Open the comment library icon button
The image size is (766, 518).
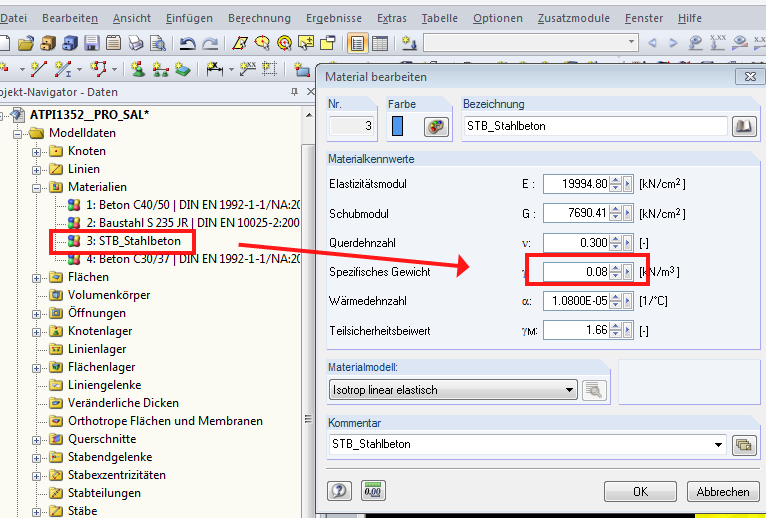coord(743,444)
